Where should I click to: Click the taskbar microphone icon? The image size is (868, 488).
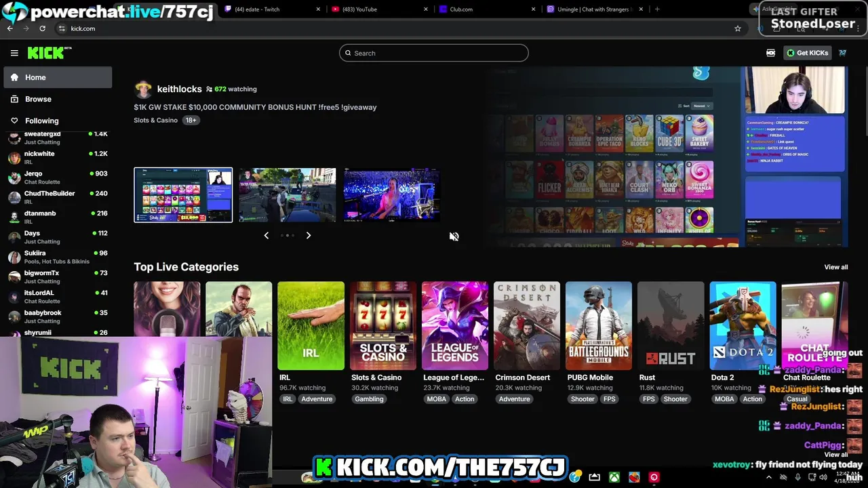(x=797, y=477)
